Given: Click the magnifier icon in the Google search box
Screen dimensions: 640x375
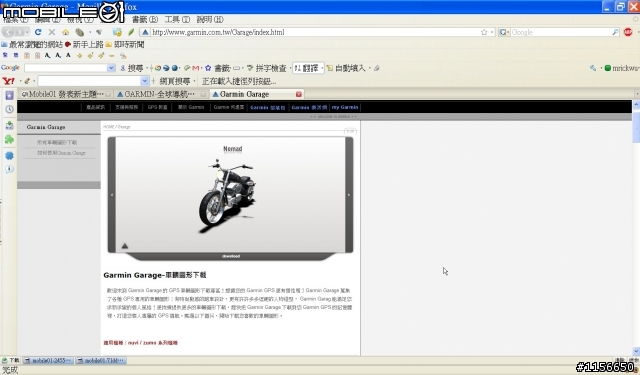Looking at the screenshot, I should (x=615, y=32).
